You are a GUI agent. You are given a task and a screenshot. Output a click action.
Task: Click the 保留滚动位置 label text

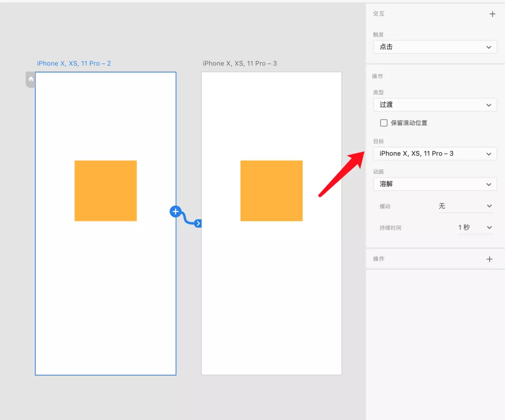point(409,123)
